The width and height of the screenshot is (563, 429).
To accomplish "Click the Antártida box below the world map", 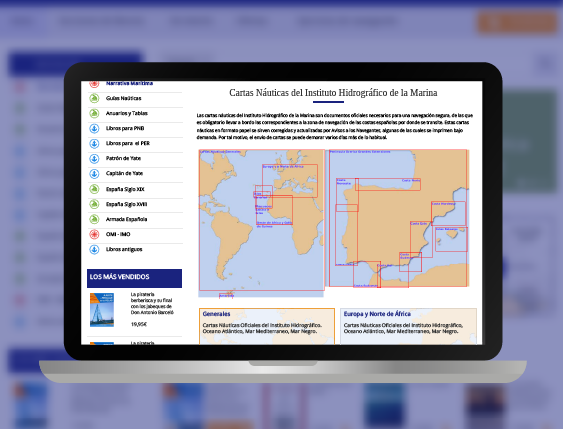I will [x=226, y=296].
